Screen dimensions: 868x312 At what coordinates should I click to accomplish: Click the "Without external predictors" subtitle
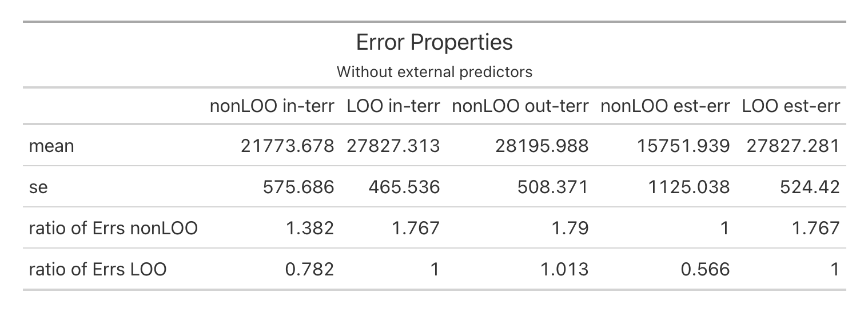pyautogui.click(x=434, y=72)
